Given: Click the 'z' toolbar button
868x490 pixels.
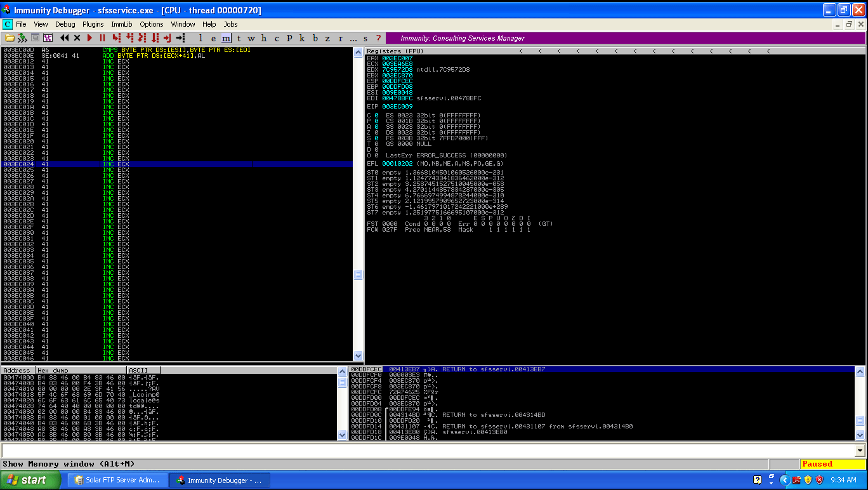Looking at the screenshot, I should click(x=328, y=38).
